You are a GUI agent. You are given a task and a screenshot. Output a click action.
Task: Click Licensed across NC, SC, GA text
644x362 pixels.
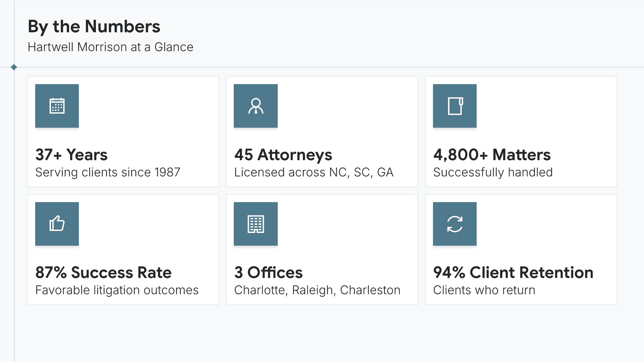pyautogui.click(x=314, y=172)
